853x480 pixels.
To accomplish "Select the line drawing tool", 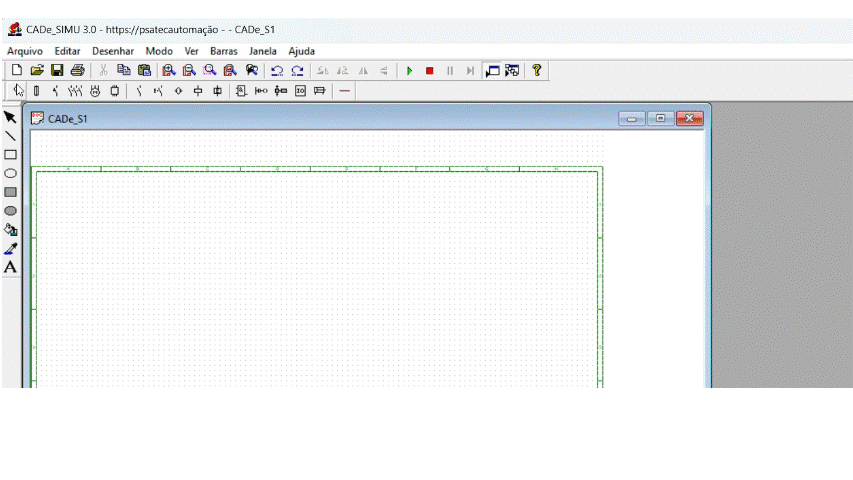I will pyautogui.click(x=10, y=136).
